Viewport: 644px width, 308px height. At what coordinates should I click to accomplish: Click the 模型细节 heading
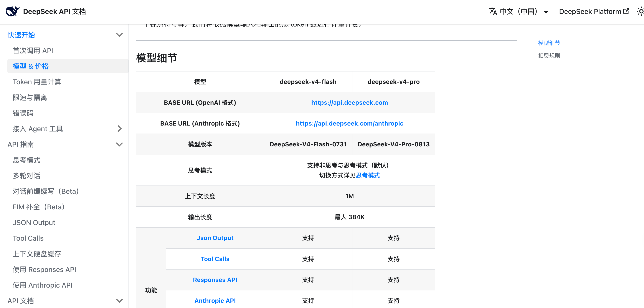click(x=157, y=58)
